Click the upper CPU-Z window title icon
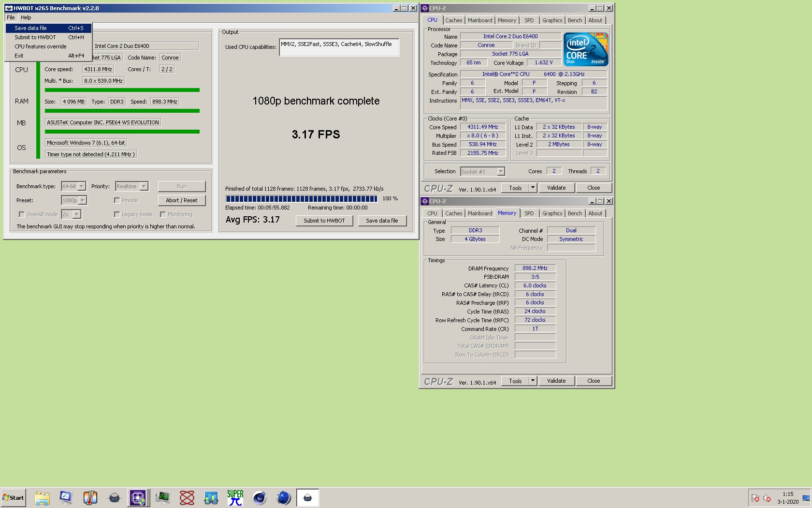The image size is (812, 508). 425,8
